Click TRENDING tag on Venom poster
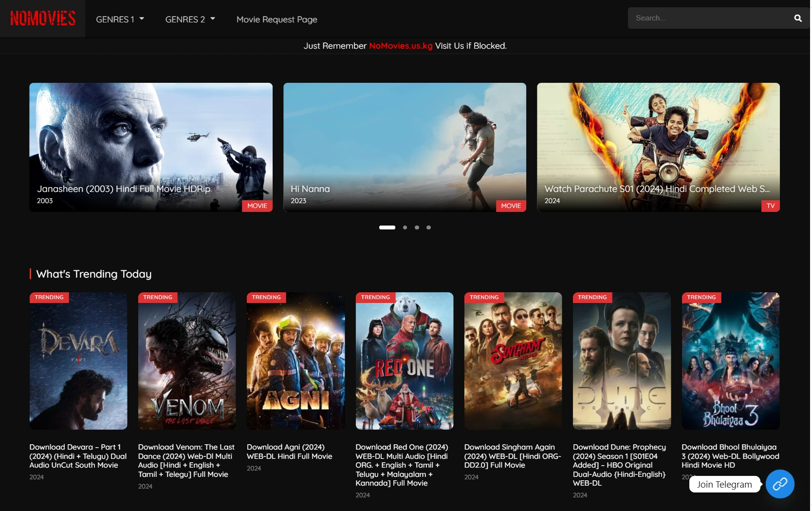This screenshot has height=511, width=812. coord(158,297)
